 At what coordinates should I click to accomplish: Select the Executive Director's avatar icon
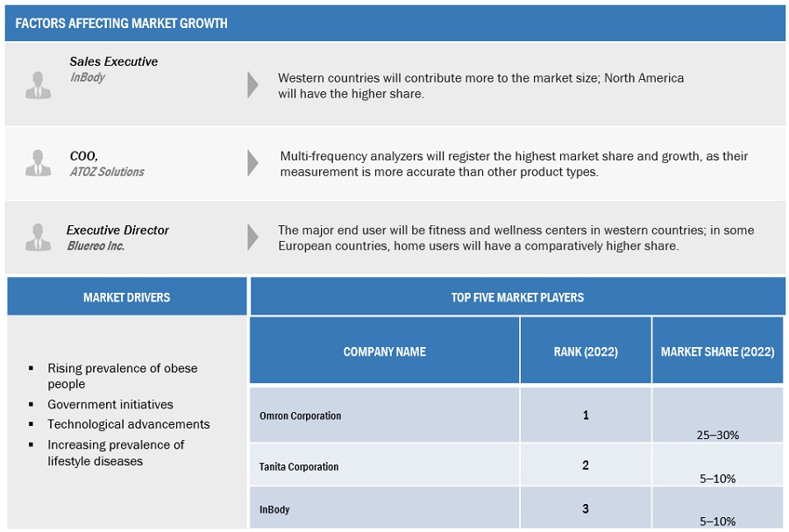pos(37,238)
